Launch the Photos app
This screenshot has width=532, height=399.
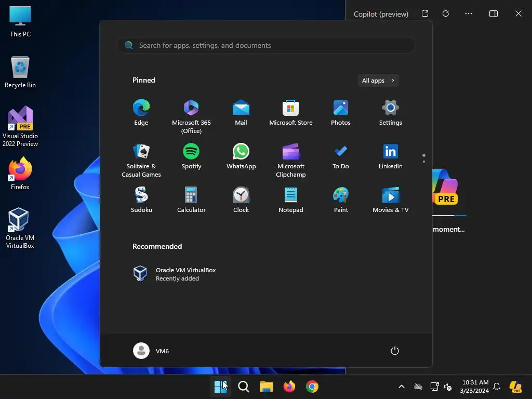[x=341, y=113]
